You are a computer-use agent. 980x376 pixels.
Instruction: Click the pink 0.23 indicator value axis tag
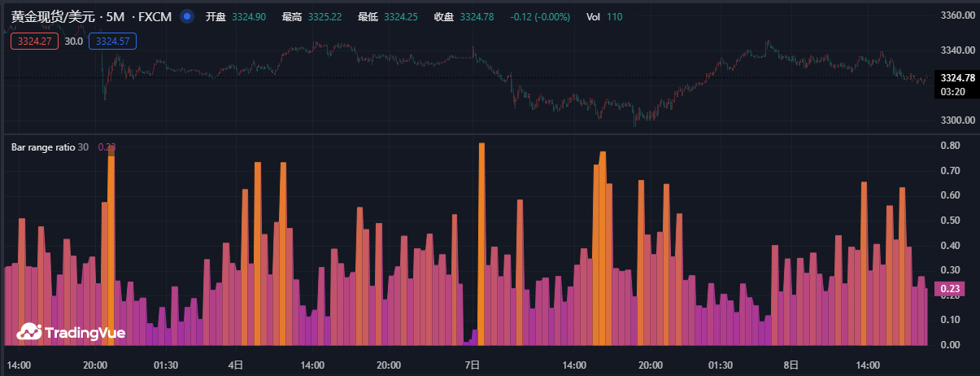[x=951, y=288]
